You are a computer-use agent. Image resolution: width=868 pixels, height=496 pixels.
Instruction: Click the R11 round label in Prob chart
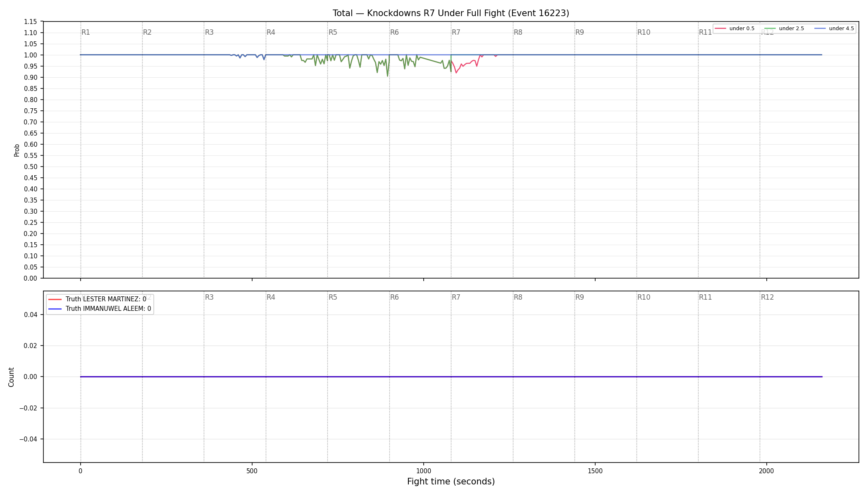pos(705,32)
